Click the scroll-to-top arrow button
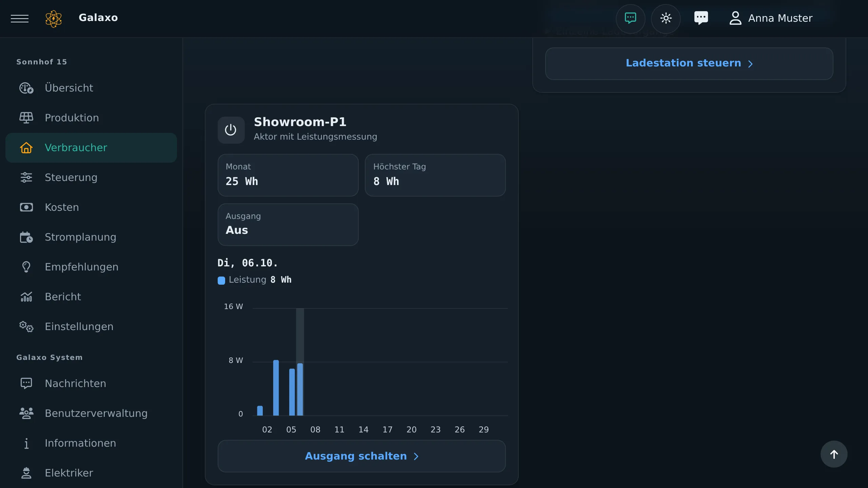This screenshot has height=488, width=868. pos(834,454)
